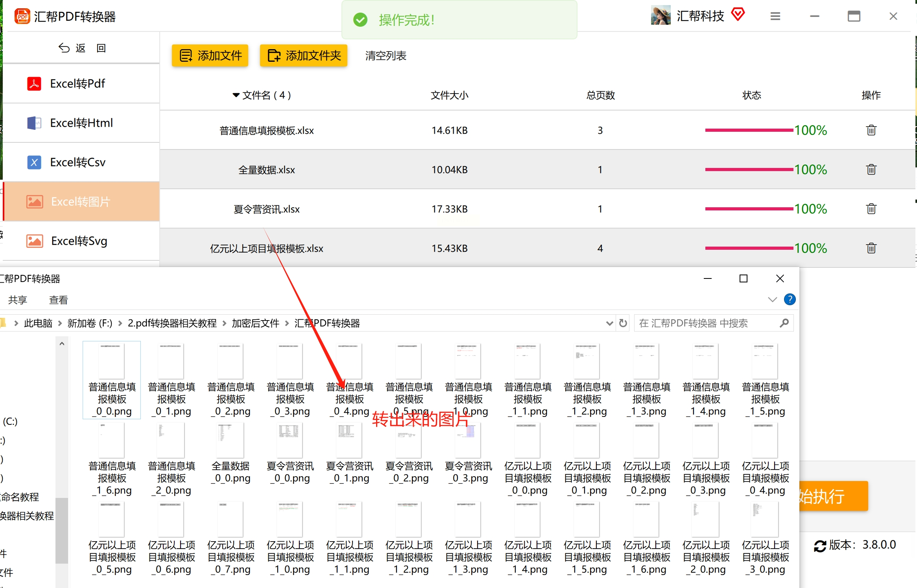Click the refresh icon next to address bar
This screenshot has height=588, width=917.
click(x=623, y=323)
